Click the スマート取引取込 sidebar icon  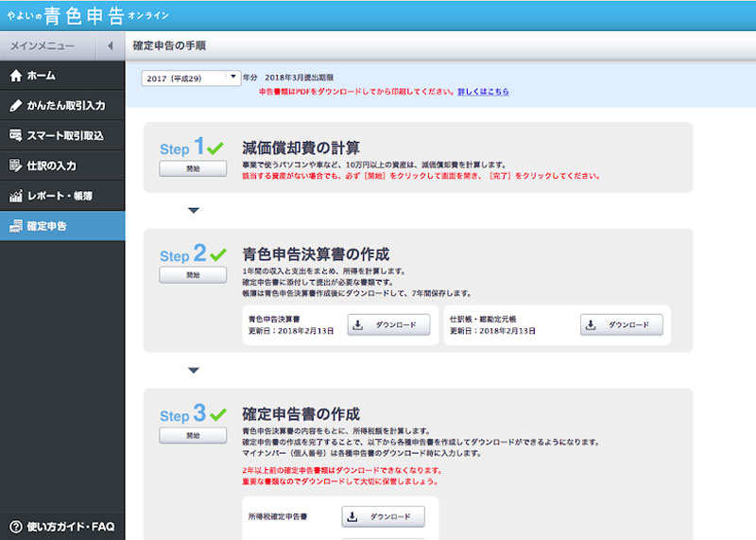tap(15, 136)
